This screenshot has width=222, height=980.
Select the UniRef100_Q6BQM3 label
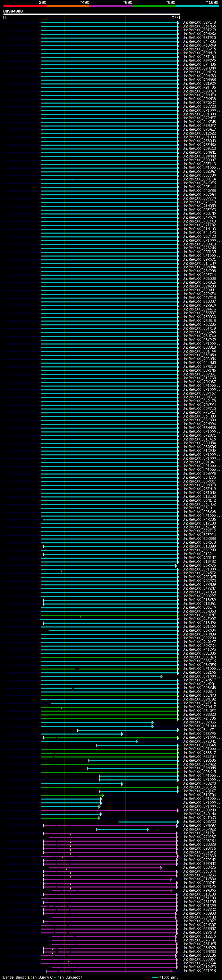tap(199, 141)
